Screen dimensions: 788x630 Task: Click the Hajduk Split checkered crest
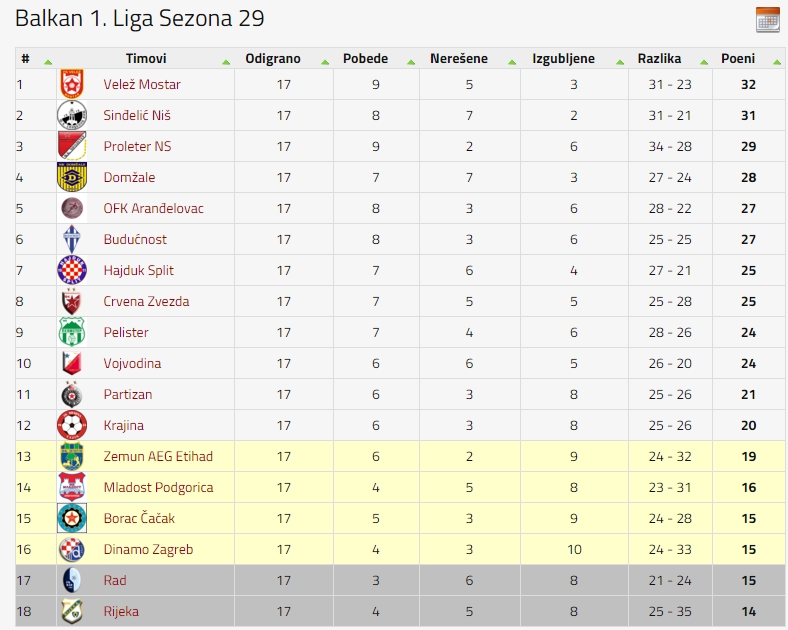[72, 270]
